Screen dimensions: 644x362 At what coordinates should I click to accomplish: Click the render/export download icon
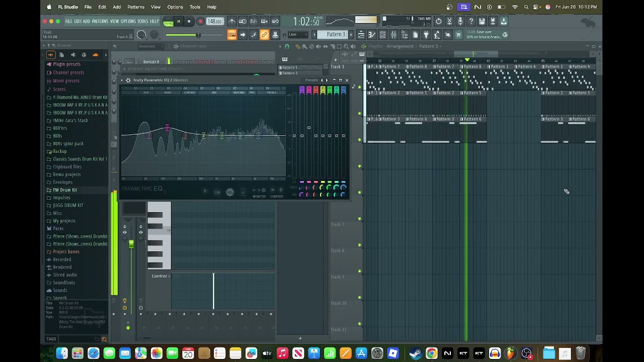click(x=504, y=22)
